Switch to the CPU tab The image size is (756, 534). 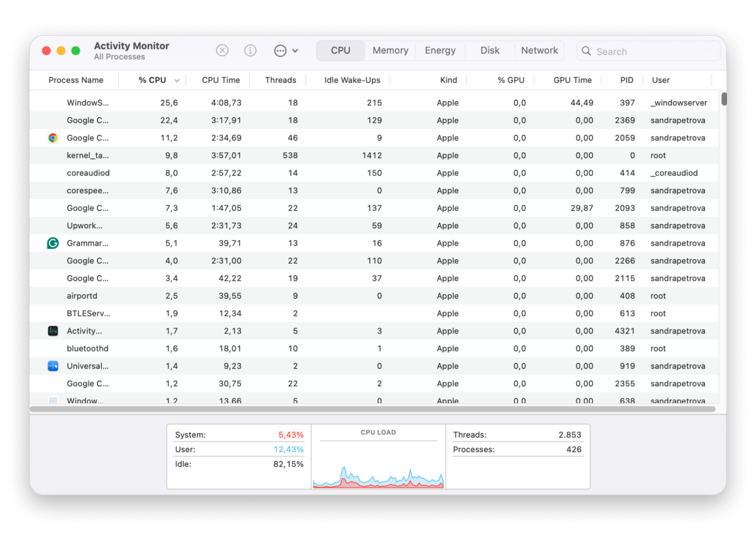coord(341,50)
